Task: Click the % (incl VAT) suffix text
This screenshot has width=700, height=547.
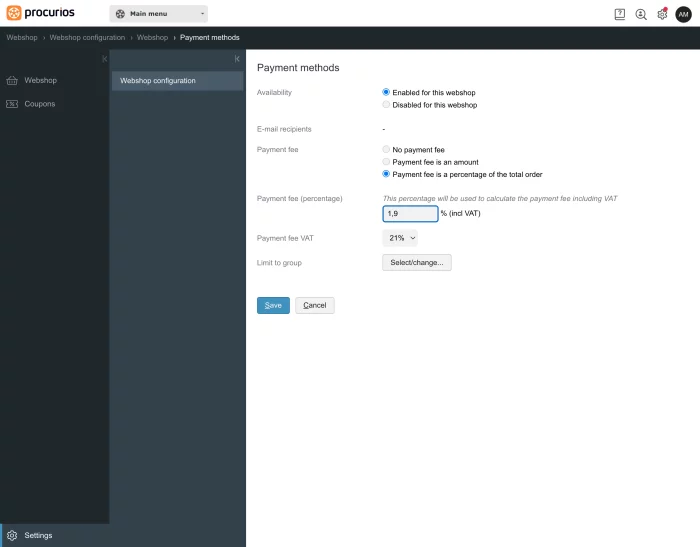Action: 460,213
